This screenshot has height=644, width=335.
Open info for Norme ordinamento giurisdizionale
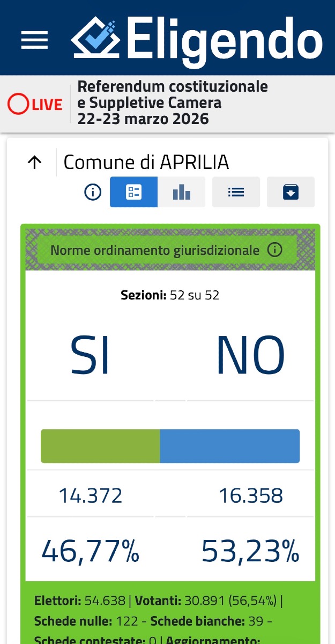point(274,250)
